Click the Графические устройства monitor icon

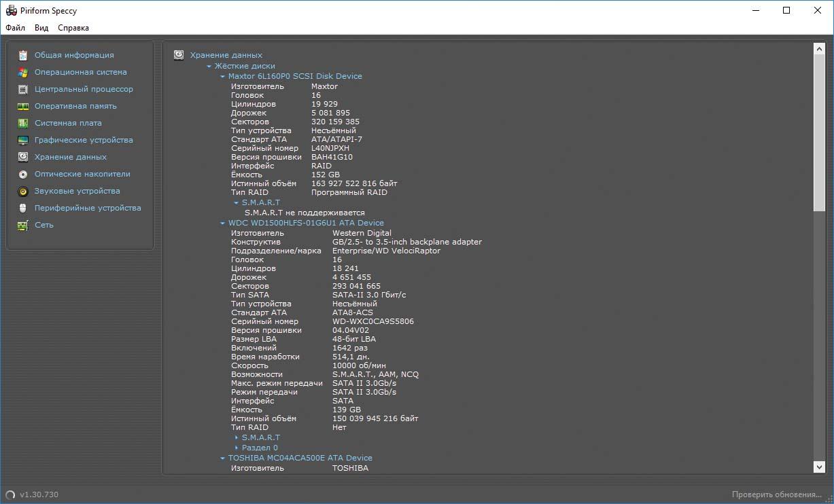(x=23, y=140)
